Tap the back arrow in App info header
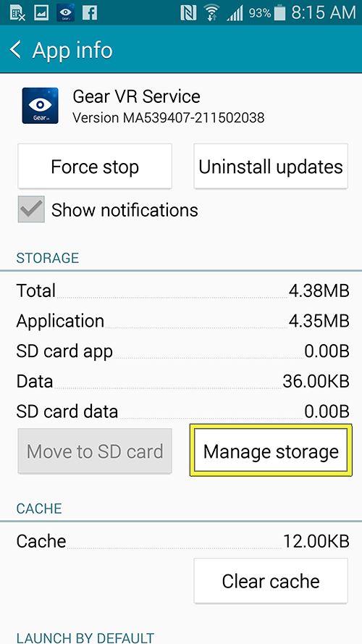362x644 pixels. tap(15, 50)
